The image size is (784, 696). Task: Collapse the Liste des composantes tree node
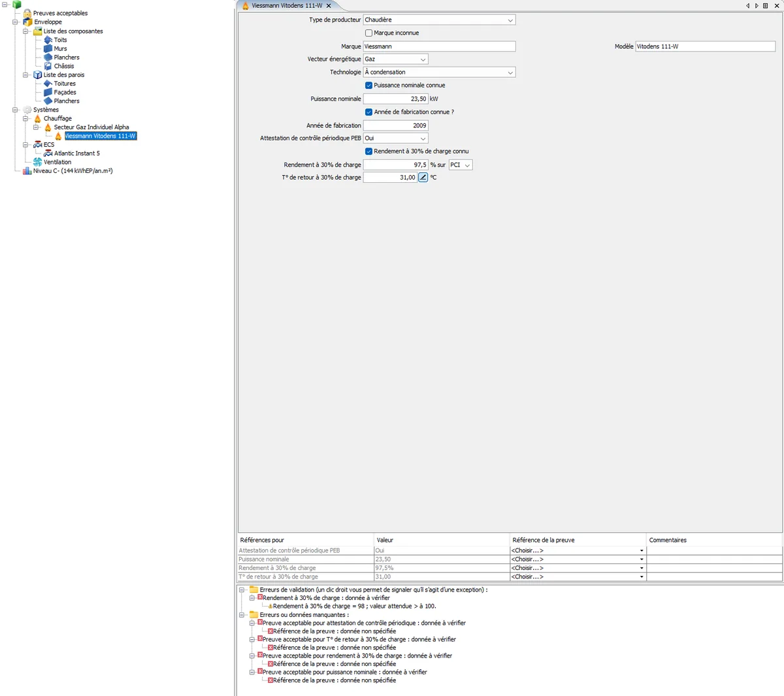coord(25,31)
